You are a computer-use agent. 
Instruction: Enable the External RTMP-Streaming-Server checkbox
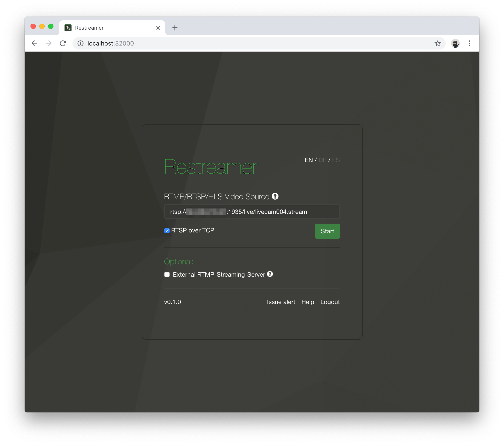[x=167, y=275]
